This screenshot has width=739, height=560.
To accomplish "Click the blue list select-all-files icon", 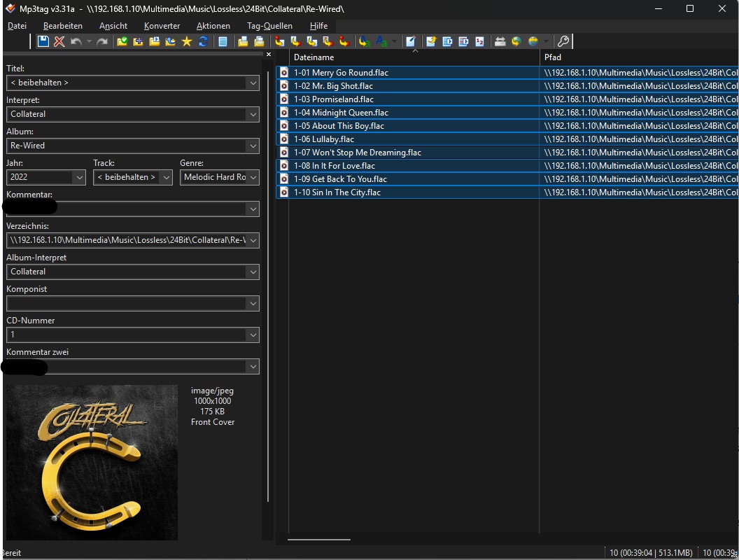I will [x=223, y=41].
